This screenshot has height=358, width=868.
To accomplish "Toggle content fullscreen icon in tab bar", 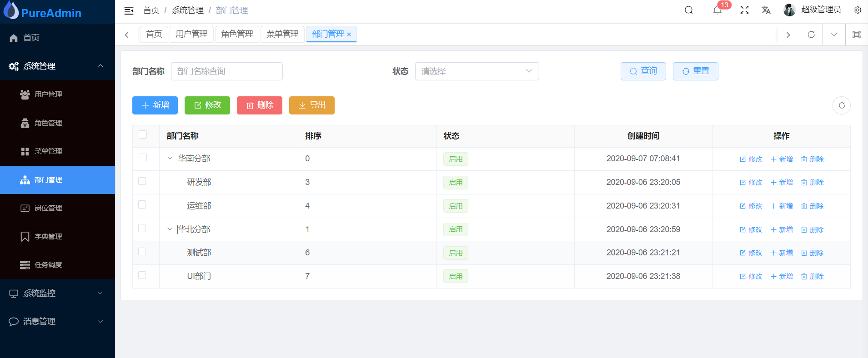I will coord(857,35).
